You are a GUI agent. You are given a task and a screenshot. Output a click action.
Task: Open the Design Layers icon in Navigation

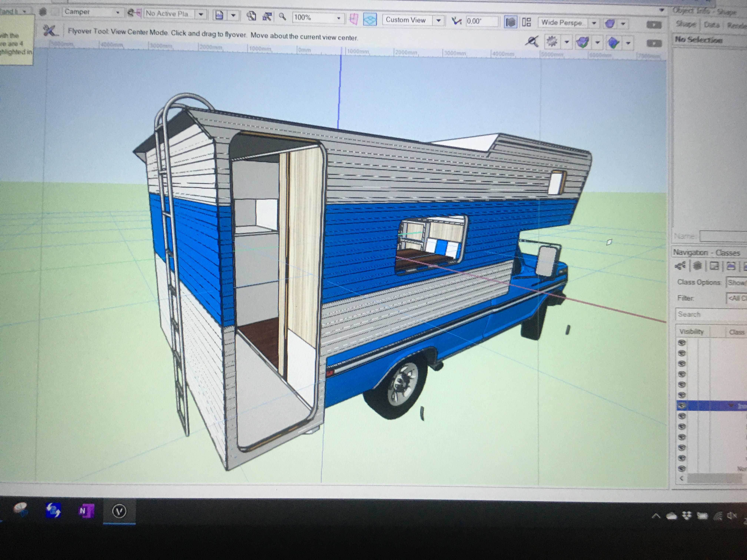pyautogui.click(x=697, y=266)
